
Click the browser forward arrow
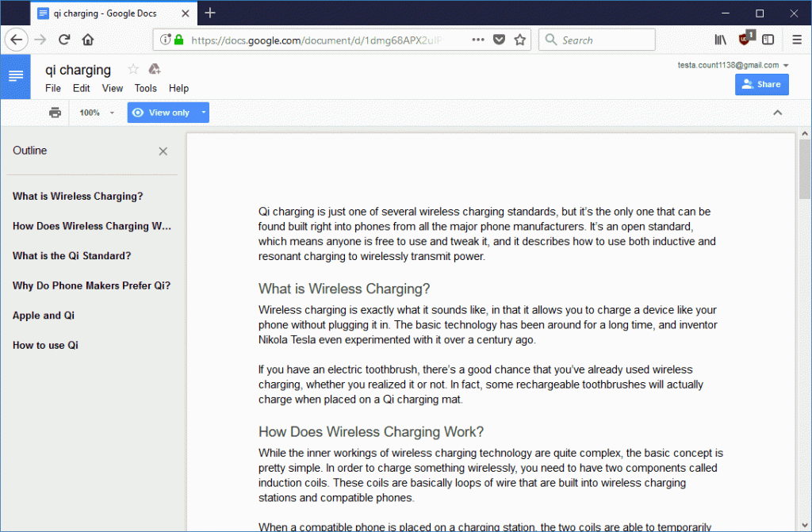tap(40, 40)
